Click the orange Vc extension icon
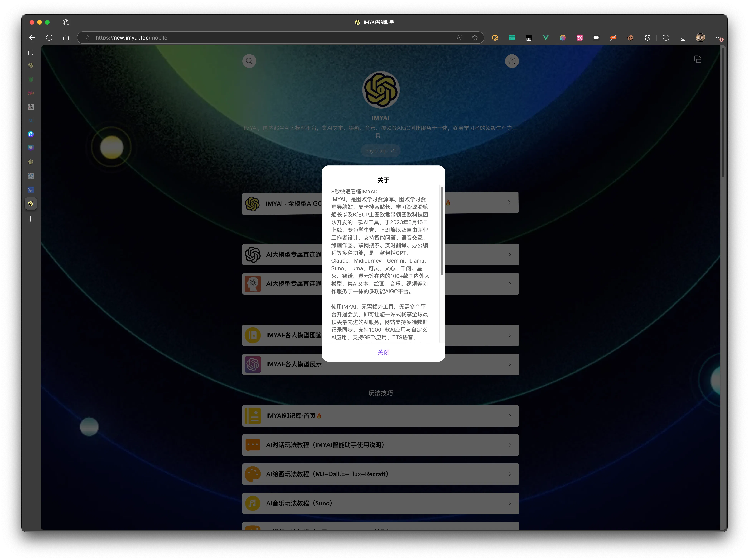749x560 pixels. tap(495, 38)
